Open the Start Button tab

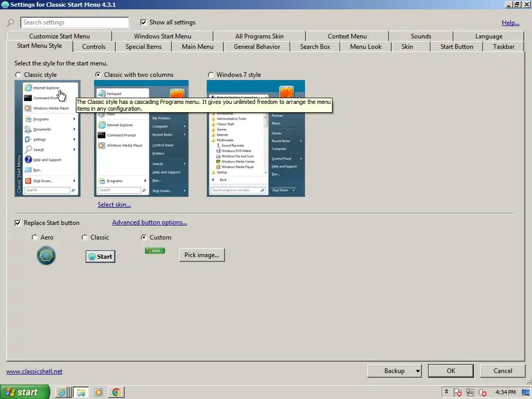point(457,47)
